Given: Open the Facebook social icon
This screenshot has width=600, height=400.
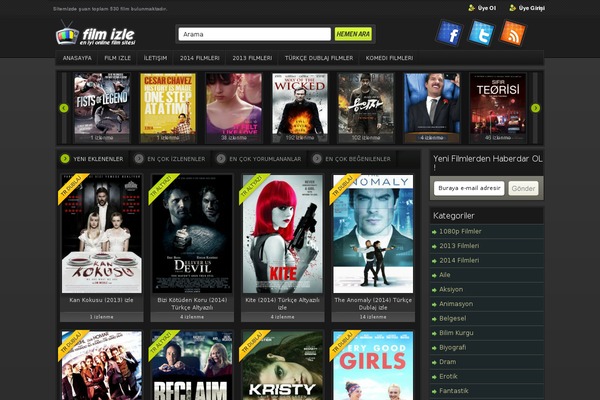Looking at the screenshot, I should [449, 33].
